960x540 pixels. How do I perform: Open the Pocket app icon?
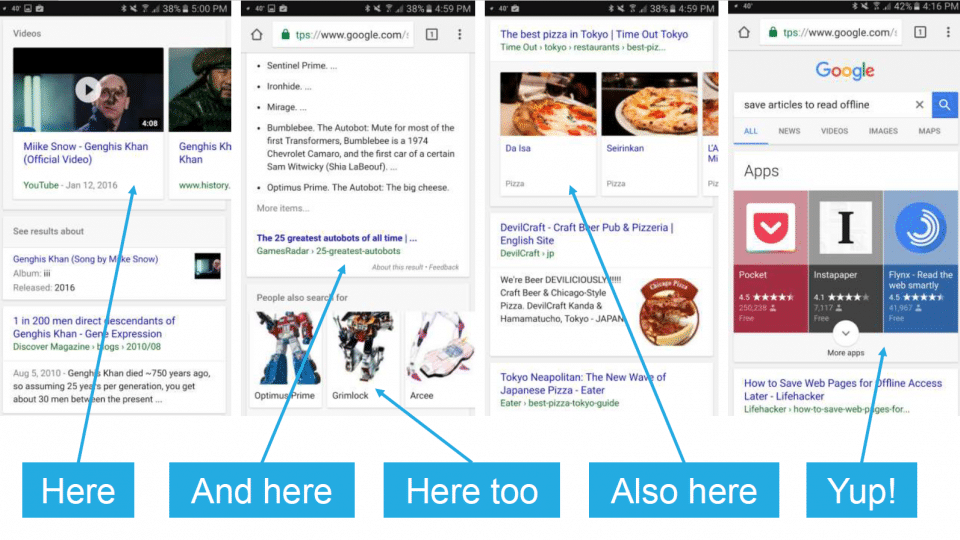(x=771, y=229)
